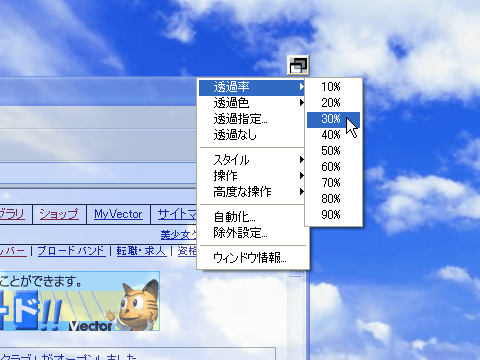Viewport: 480px width, 360px height.
Task: Choose 10% transparency option
Action: 333,87
